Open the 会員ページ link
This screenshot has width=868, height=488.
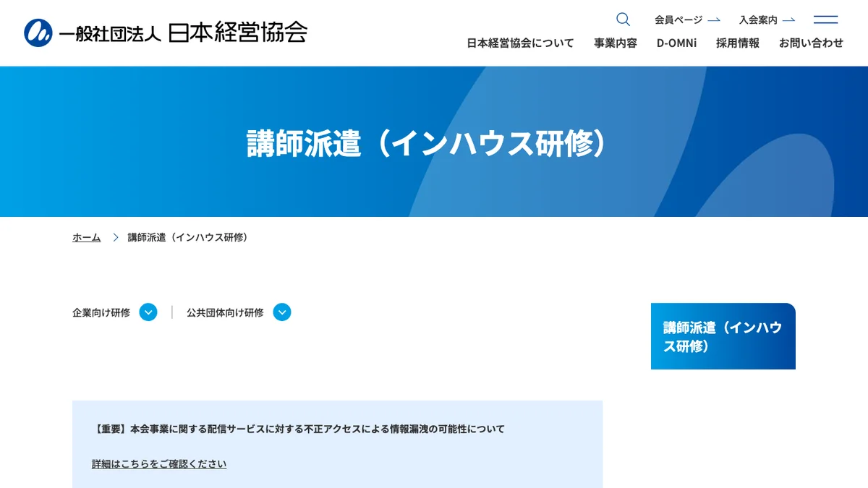[x=687, y=20]
